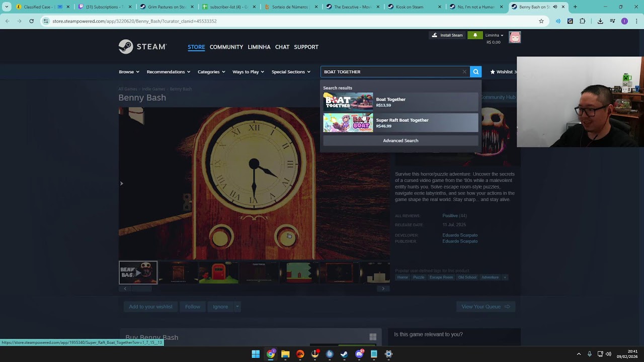Open the Chrome downloads icon
This screenshot has width=644, height=362.
pos(600,21)
